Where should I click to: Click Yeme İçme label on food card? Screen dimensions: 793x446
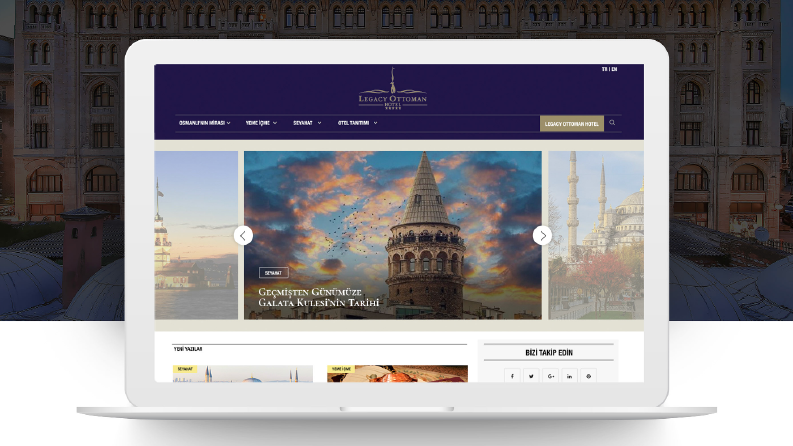pos(341,369)
